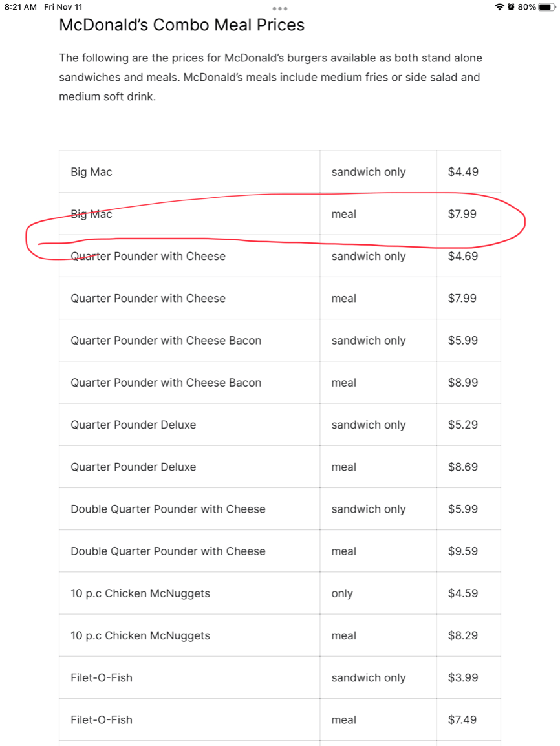
Task: Select the $7.49 Filet-O-Fish meal price
Action: tap(462, 720)
